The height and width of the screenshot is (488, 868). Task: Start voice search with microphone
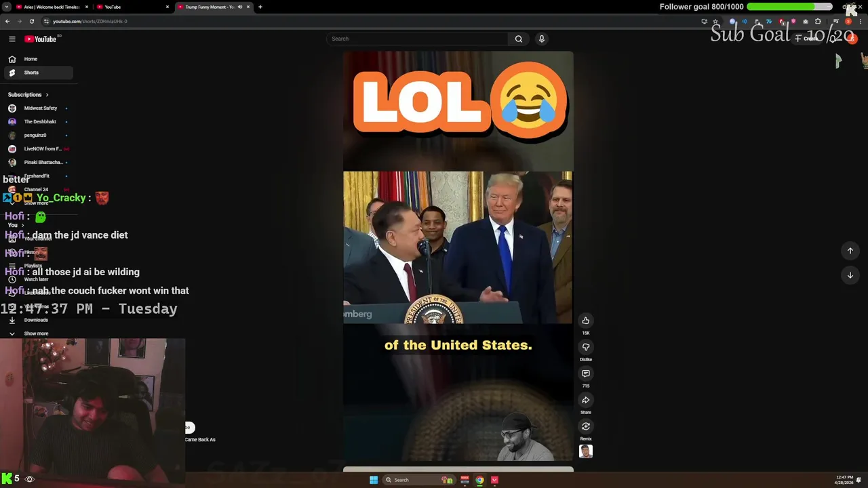[542, 39]
